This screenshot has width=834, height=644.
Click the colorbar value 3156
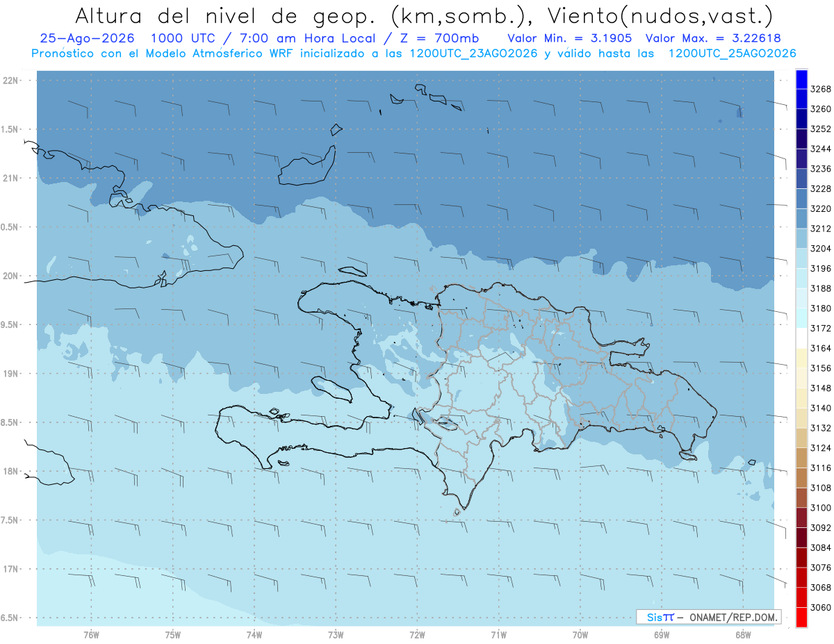click(x=820, y=368)
